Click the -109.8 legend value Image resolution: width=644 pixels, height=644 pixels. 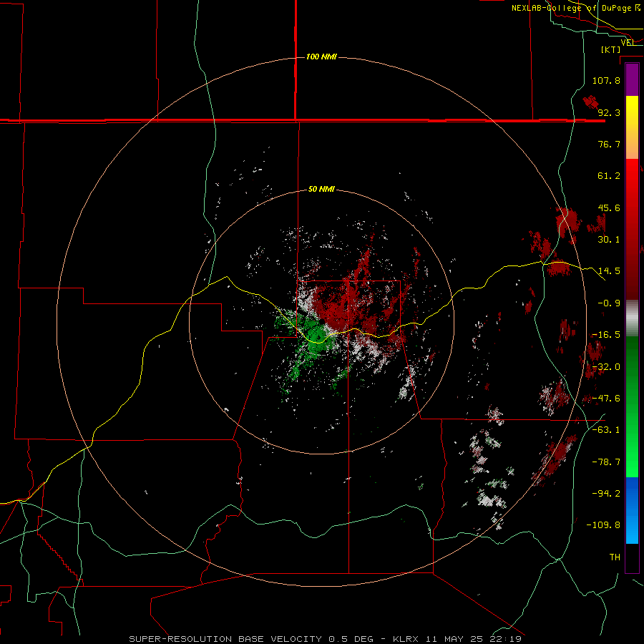pos(603,525)
